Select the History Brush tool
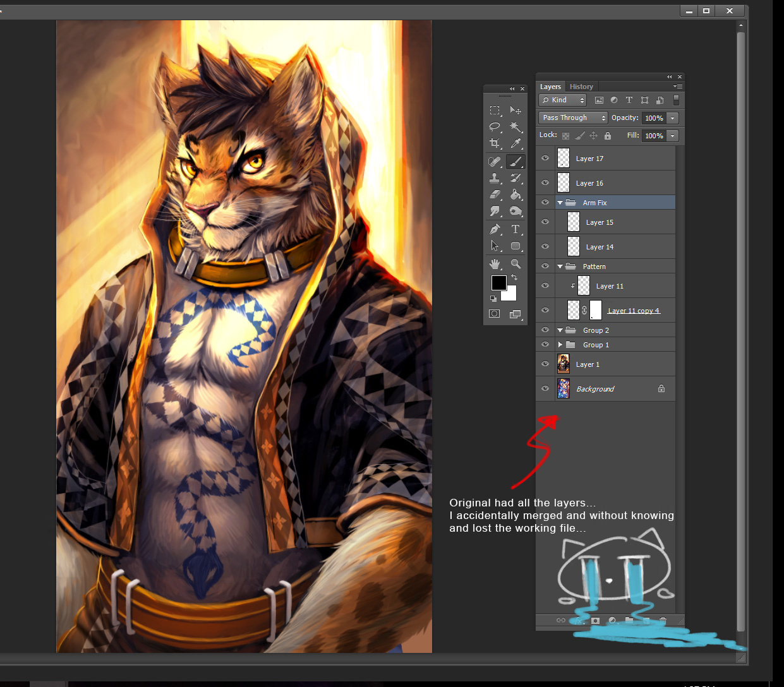This screenshot has height=687, width=784. [516, 178]
